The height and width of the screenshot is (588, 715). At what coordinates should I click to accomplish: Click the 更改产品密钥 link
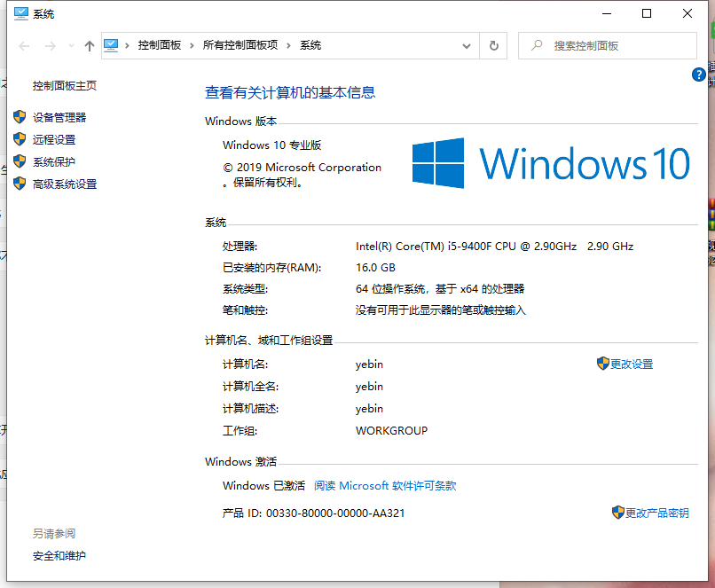pyautogui.click(x=658, y=513)
